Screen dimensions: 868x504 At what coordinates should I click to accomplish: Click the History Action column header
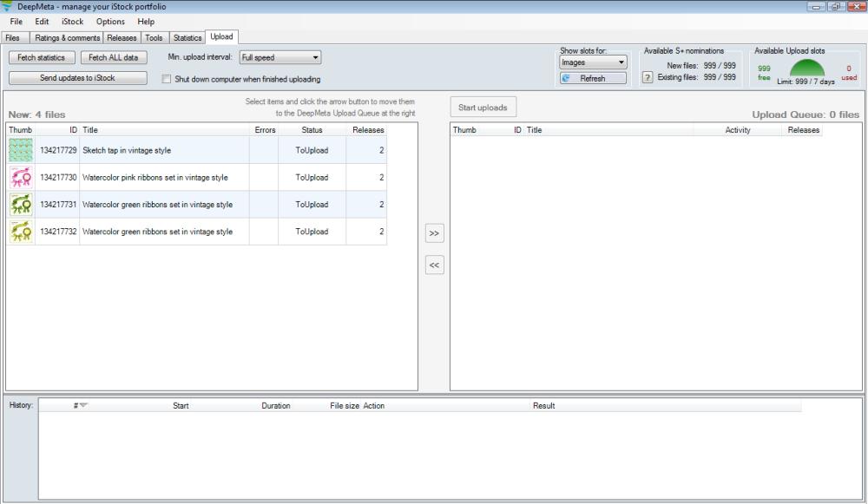tap(373, 405)
